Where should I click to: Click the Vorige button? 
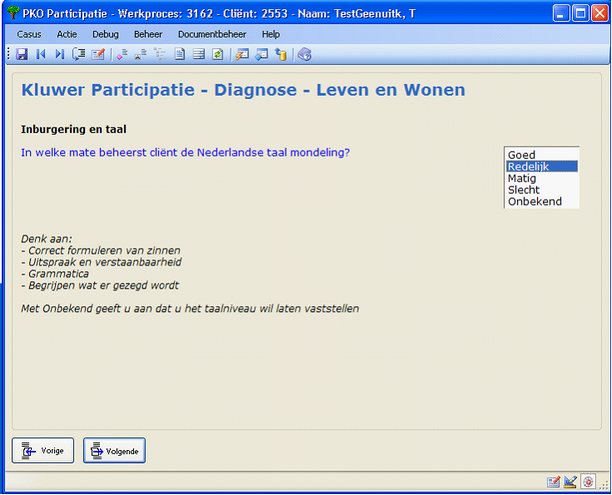pos(43,451)
